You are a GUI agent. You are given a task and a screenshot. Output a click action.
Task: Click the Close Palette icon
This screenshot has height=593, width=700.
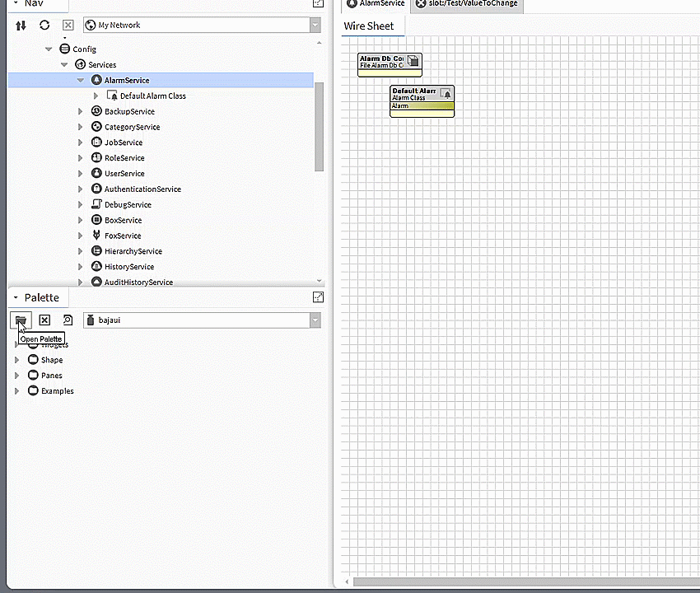[44, 320]
